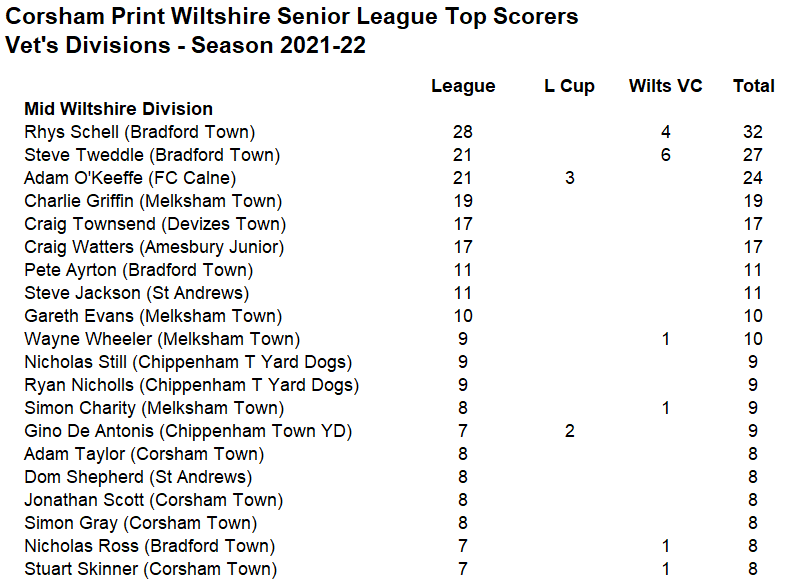793x580 pixels.
Task: Click Rhys Schell's total of 32
Action: [753, 132]
